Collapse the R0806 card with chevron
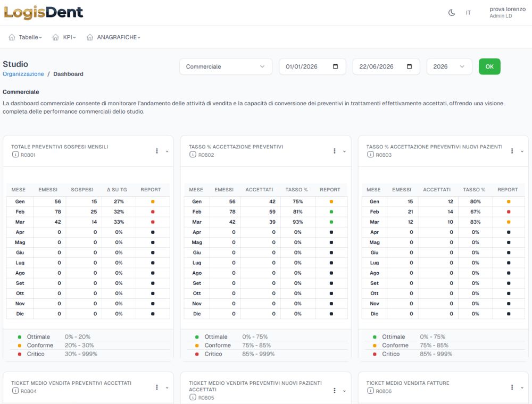The width and height of the screenshot is (532, 404). (x=522, y=388)
